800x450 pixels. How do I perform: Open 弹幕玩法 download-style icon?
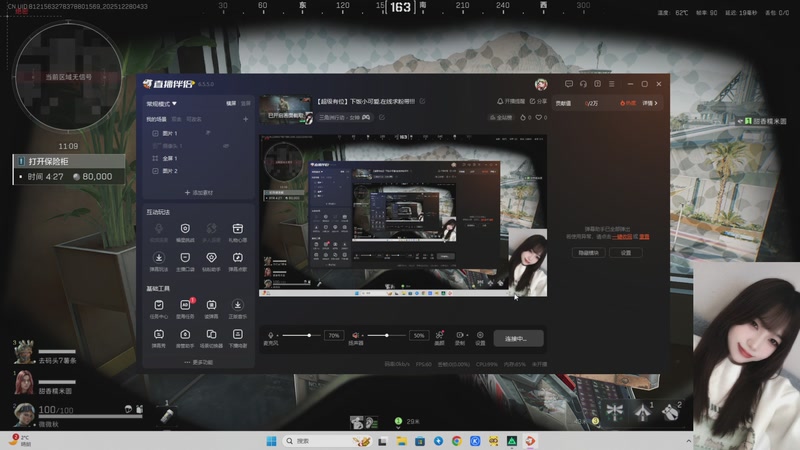[159, 258]
